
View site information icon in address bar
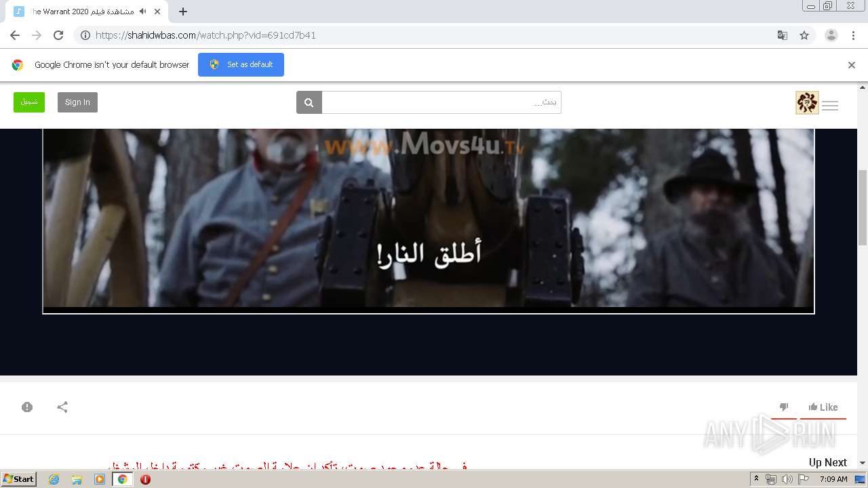click(x=85, y=35)
